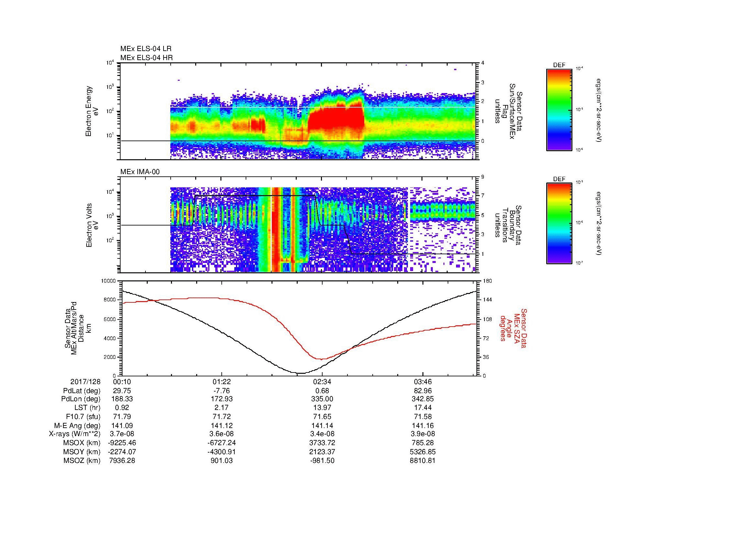756x534 pixels.
Task: Click the 'MSOZ (km)' row label
Action: (82, 461)
